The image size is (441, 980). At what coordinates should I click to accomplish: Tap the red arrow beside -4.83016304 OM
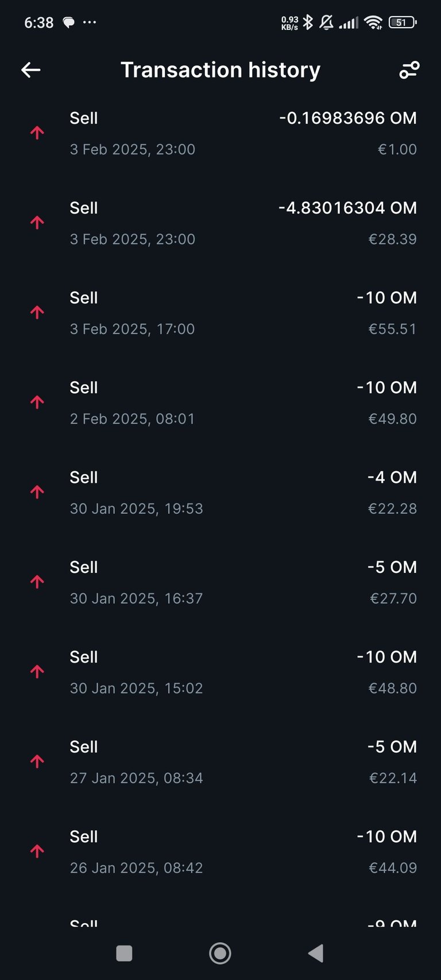coord(37,222)
